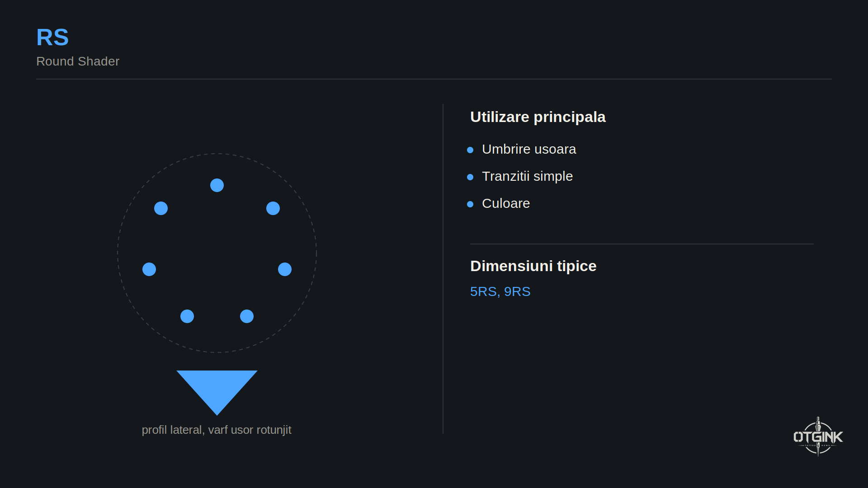Select the topmost needle dot
The width and height of the screenshot is (868, 488).
coord(217,185)
